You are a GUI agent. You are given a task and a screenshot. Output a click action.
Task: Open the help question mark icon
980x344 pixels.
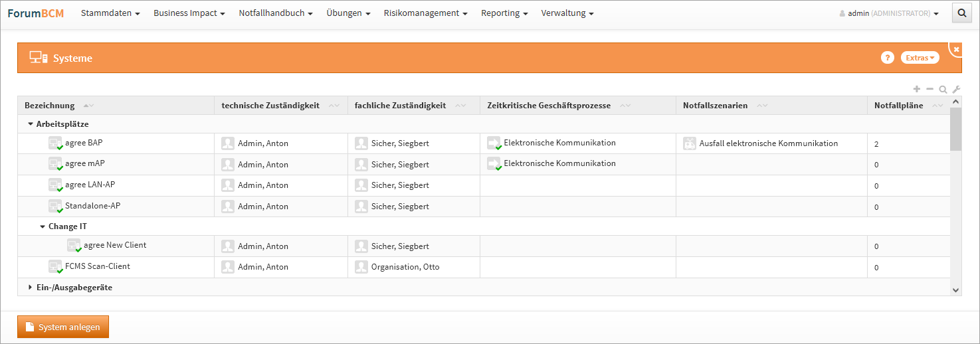(887, 58)
